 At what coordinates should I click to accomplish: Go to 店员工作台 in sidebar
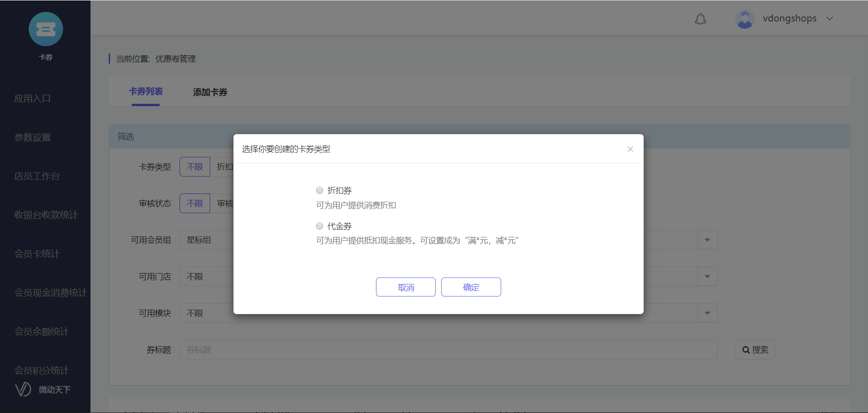pyautogui.click(x=37, y=176)
